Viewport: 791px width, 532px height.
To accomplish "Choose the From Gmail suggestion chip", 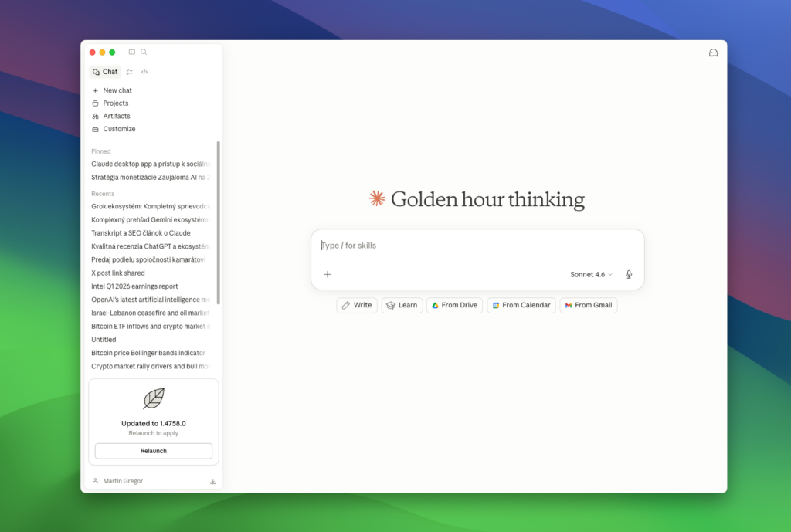I will point(589,305).
